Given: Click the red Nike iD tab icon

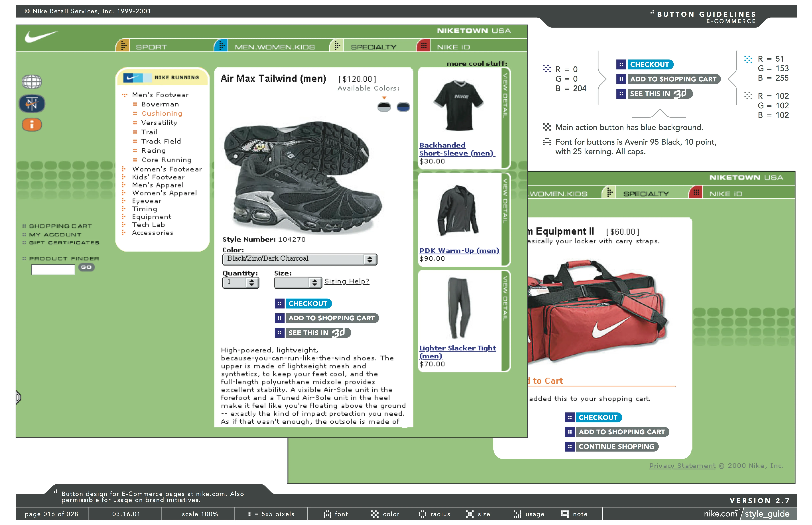Looking at the screenshot, I should point(423,45).
